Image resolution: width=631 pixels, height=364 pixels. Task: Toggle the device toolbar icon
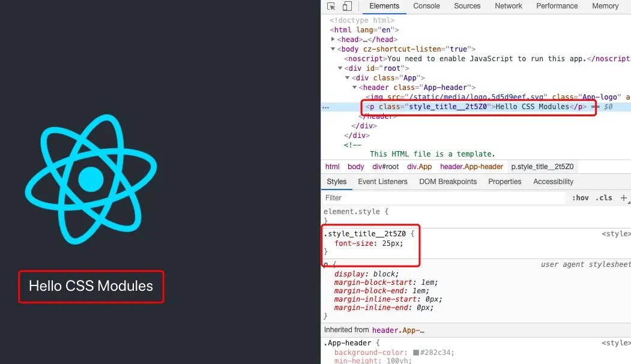[x=347, y=6]
